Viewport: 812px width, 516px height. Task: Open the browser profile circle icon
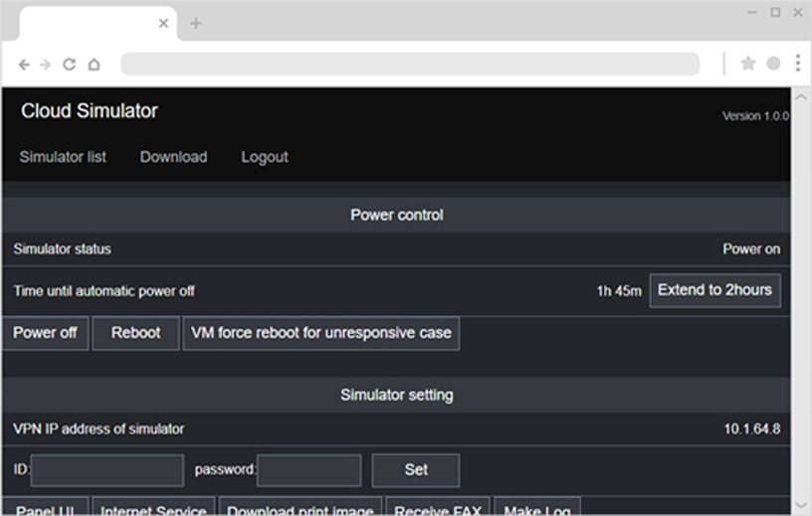[773, 64]
